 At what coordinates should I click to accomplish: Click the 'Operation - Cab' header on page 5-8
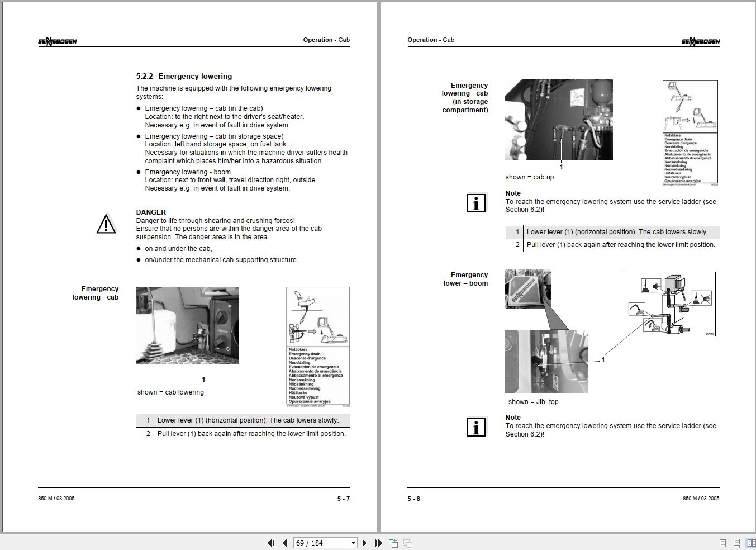click(x=431, y=40)
